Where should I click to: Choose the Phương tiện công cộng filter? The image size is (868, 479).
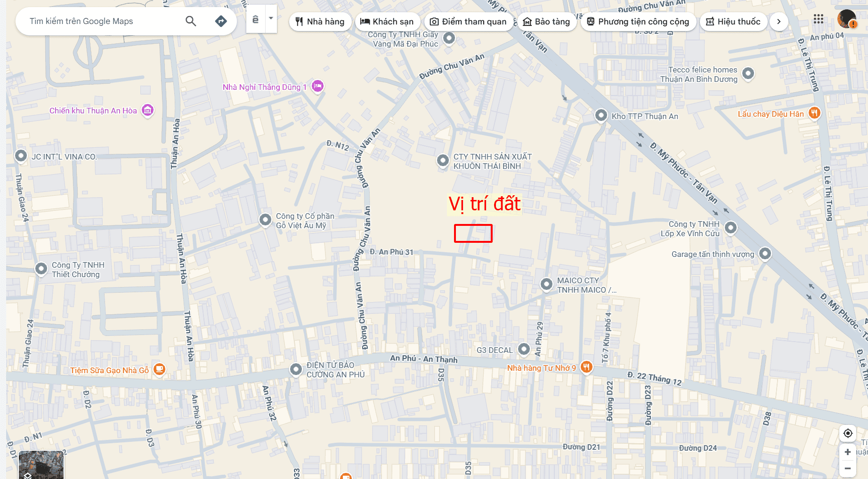638,22
